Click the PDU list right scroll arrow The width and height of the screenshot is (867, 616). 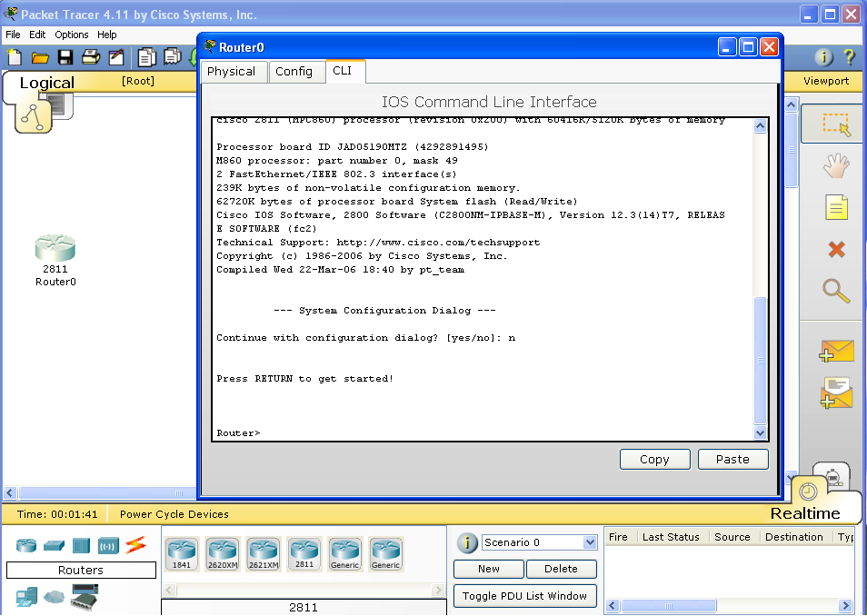(x=845, y=605)
